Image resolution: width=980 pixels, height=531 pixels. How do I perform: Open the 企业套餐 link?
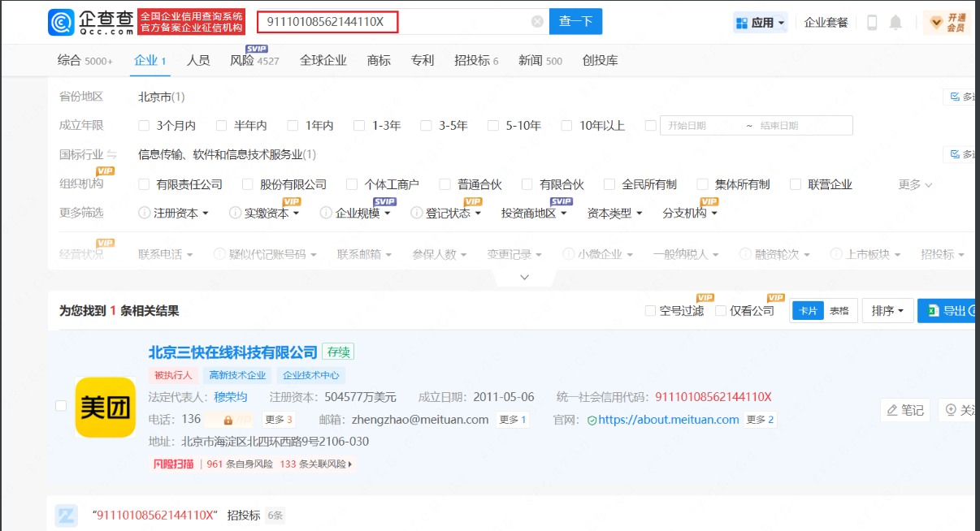coord(826,23)
